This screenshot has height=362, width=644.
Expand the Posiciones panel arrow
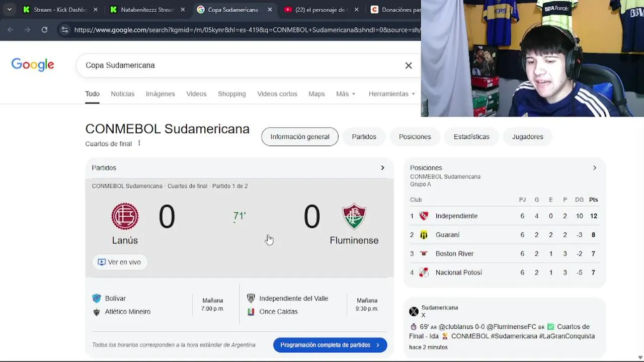pos(595,168)
